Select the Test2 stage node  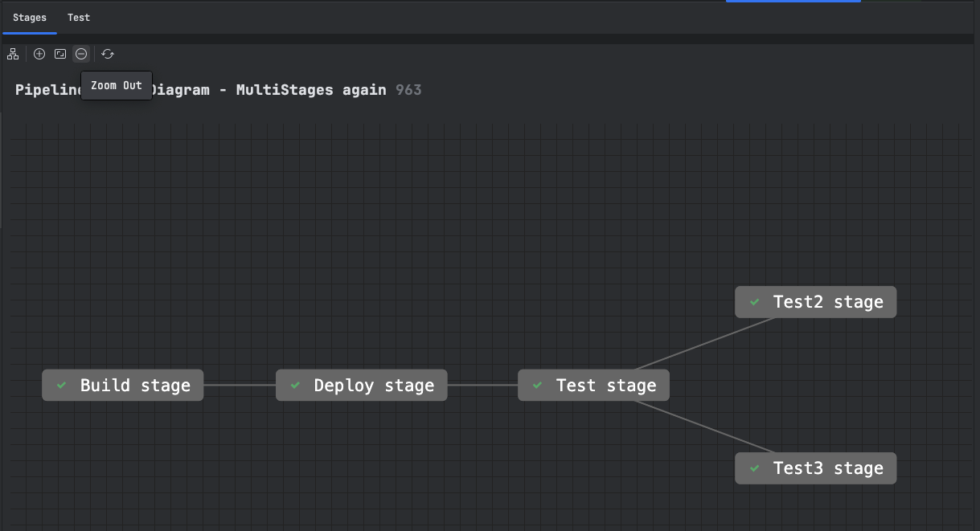[816, 302]
